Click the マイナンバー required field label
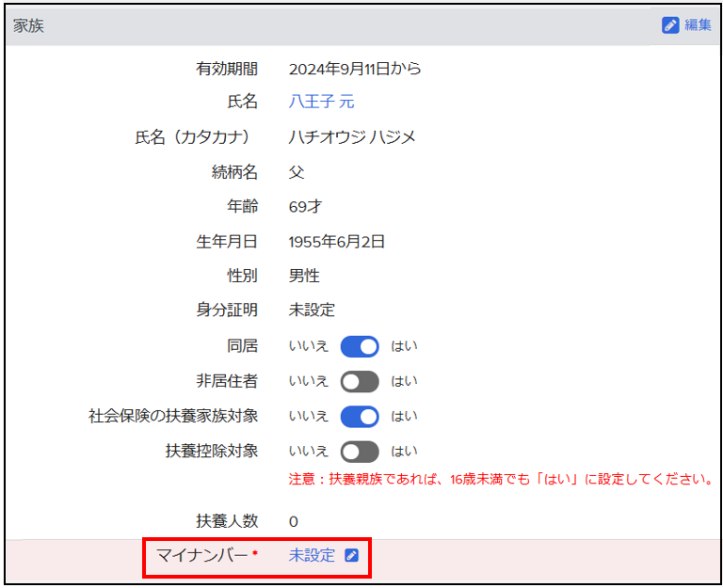 tap(202, 555)
